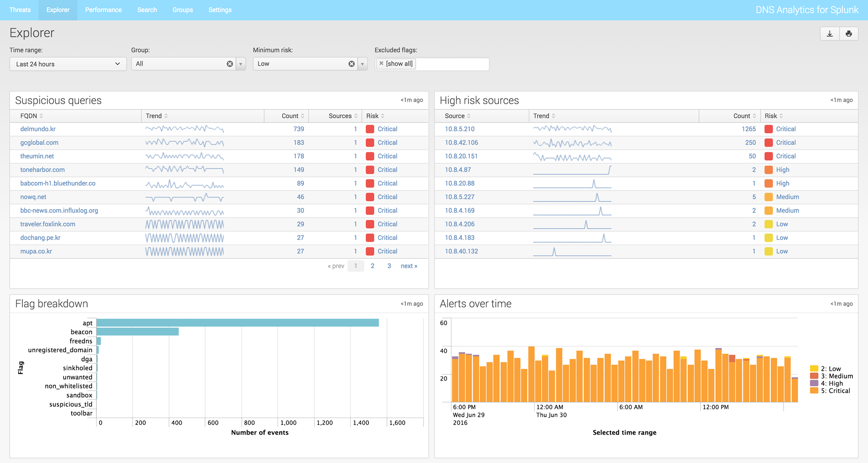Go to page 2 of suspicious queries
868x463 pixels.
(x=373, y=266)
